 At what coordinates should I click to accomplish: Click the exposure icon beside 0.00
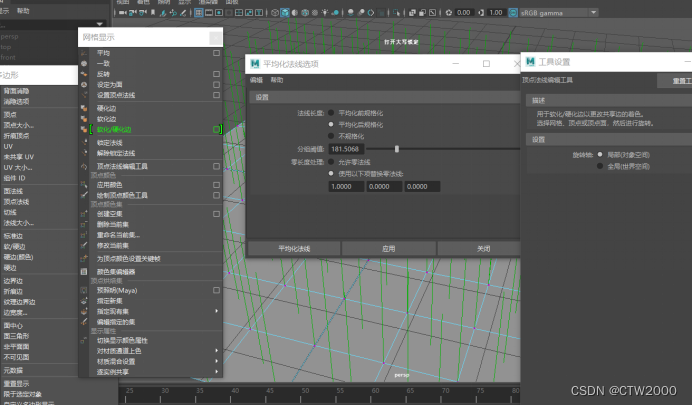click(x=449, y=13)
